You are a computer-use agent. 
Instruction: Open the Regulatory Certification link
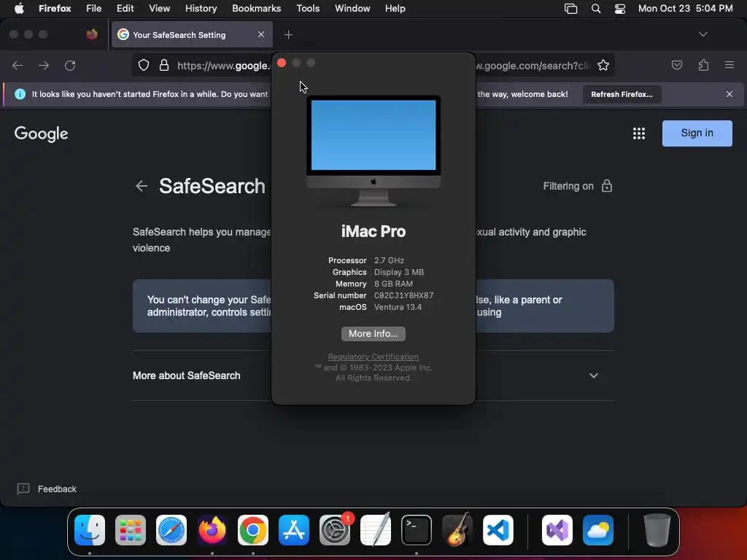pyautogui.click(x=373, y=357)
